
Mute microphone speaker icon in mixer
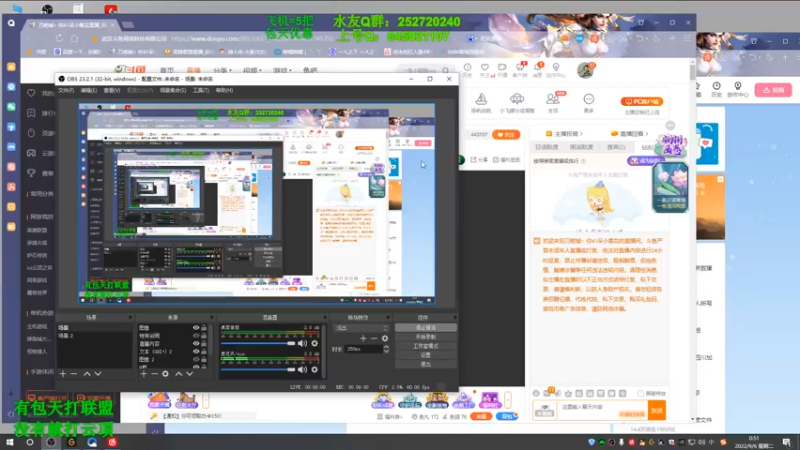pos(303,369)
